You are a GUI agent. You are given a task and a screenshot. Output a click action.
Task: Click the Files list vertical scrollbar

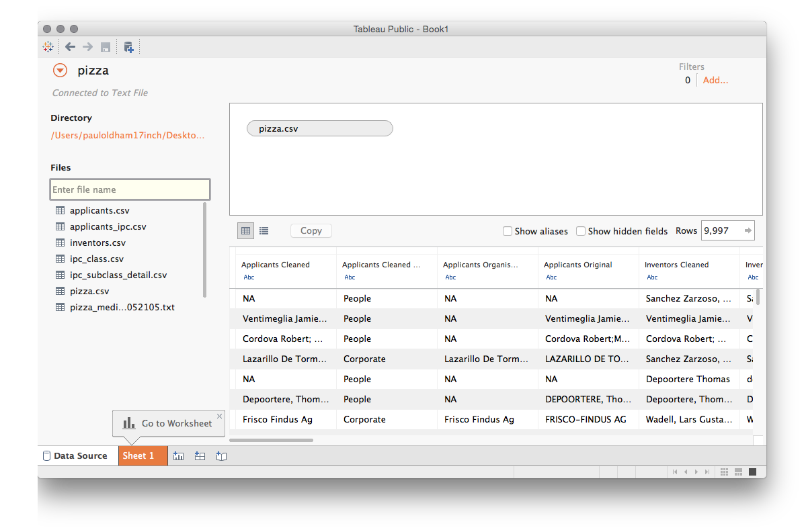tap(204, 250)
